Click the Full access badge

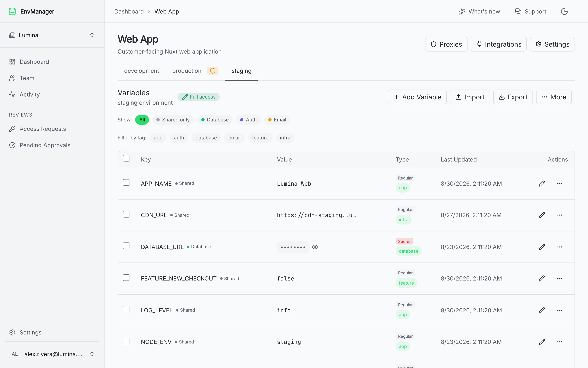click(x=198, y=97)
